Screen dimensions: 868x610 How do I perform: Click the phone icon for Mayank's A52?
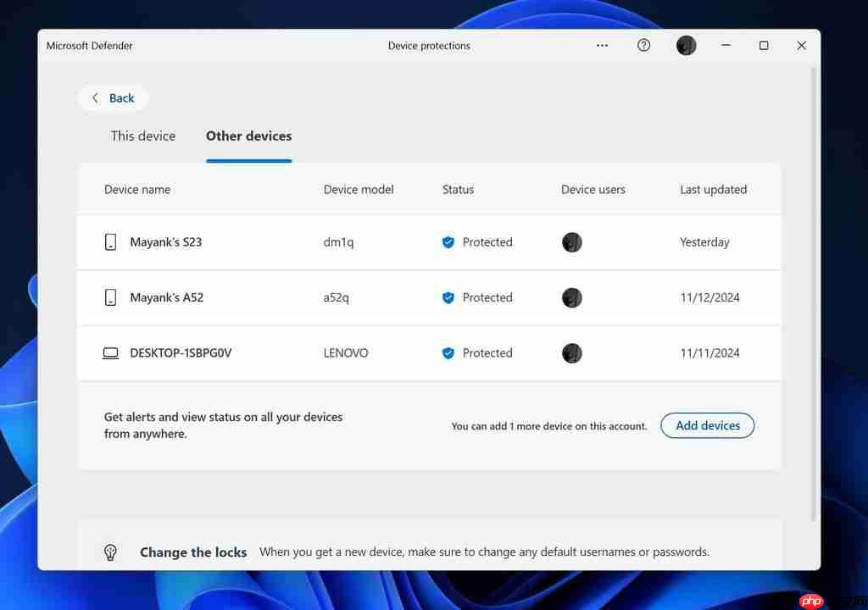pyautogui.click(x=111, y=297)
